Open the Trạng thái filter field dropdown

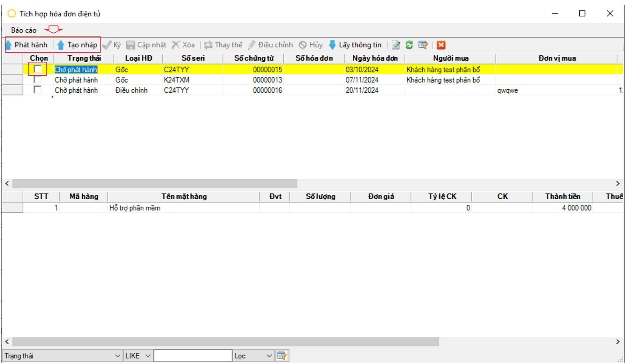tap(117, 356)
